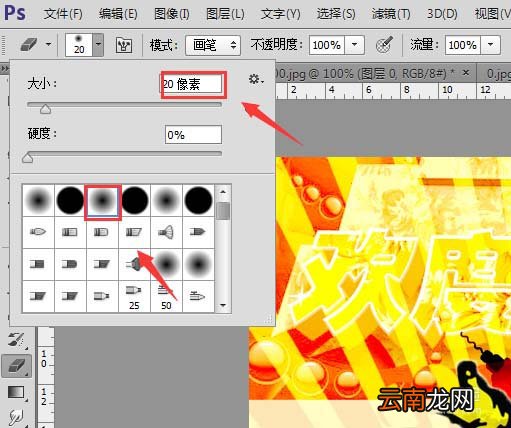Open the 滤镜(T) menu

391,14
